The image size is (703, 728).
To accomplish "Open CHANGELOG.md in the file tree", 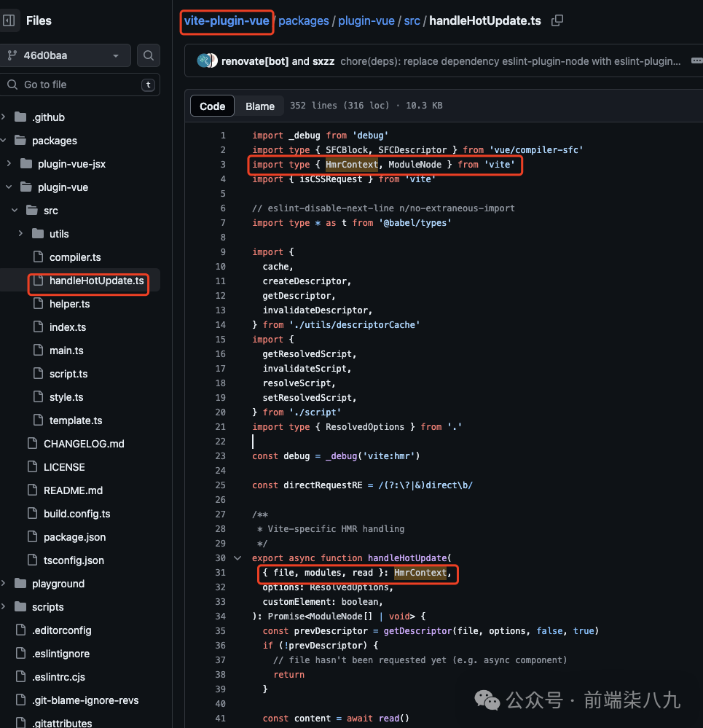I will pyautogui.click(x=84, y=444).
